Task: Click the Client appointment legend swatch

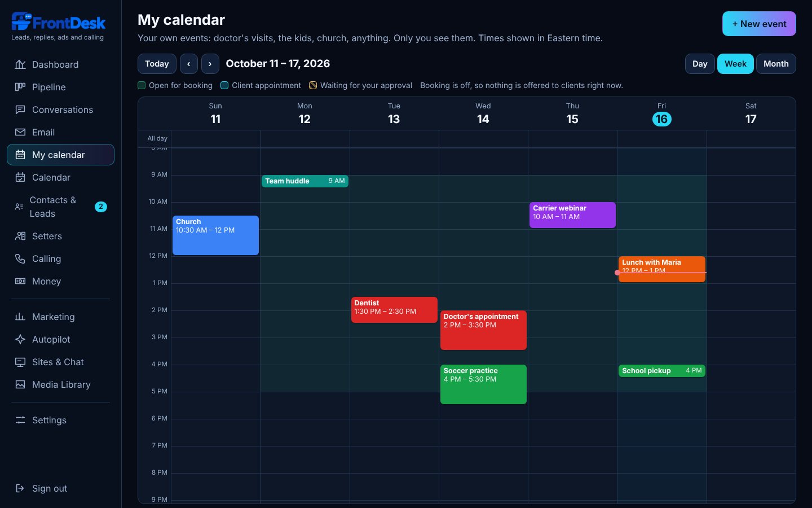Action: coord(224,85)
